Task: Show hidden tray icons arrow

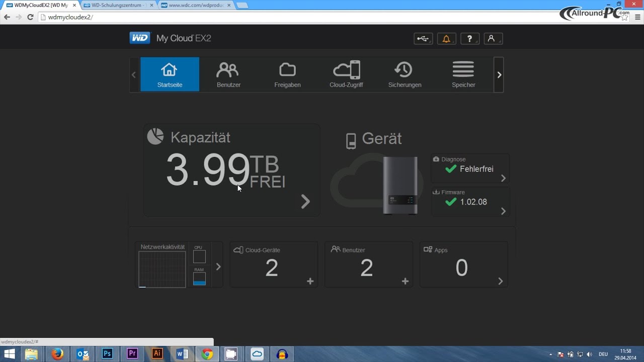Action: click(x=551, y=354)
